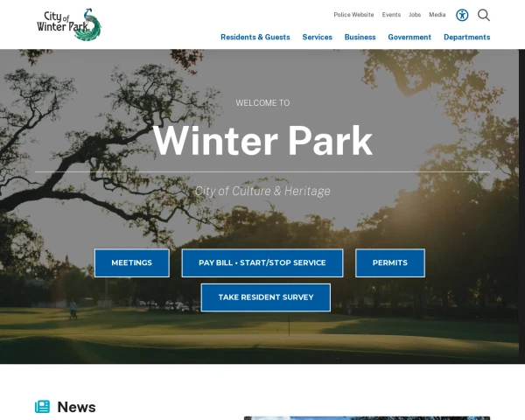Click the Winter Park hero title
Image resolution: width=525 pixels, height=420 pixels.
[262, 141]
